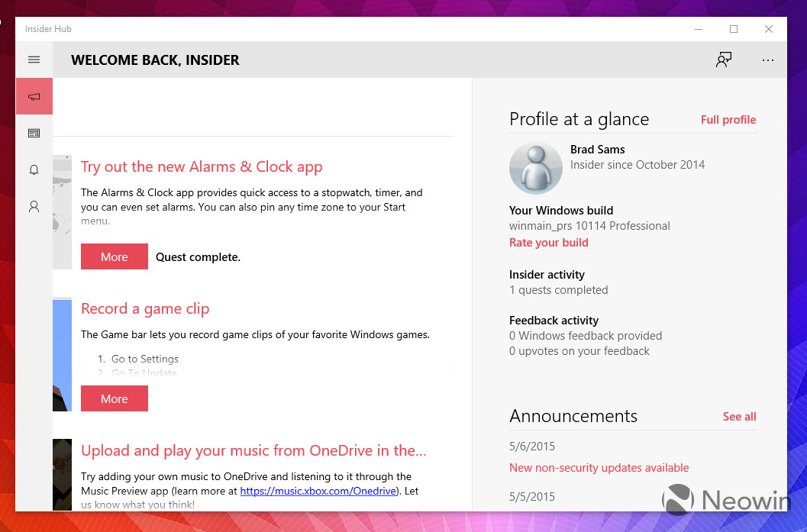Click Brad Sams profile avatar

click(535, 168)
